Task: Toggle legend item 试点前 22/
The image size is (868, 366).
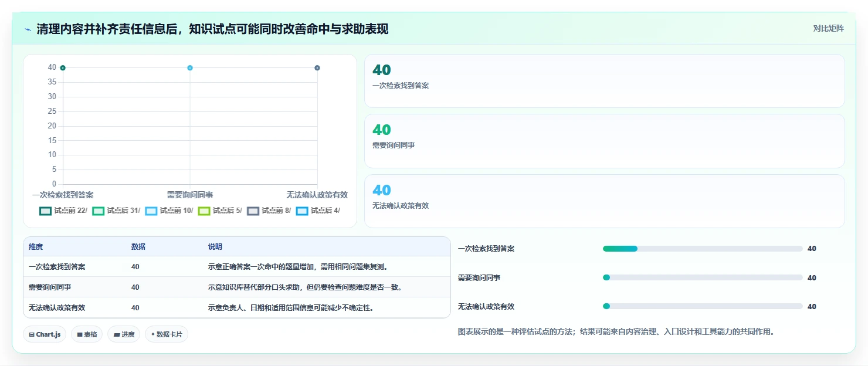Action: 63,211
